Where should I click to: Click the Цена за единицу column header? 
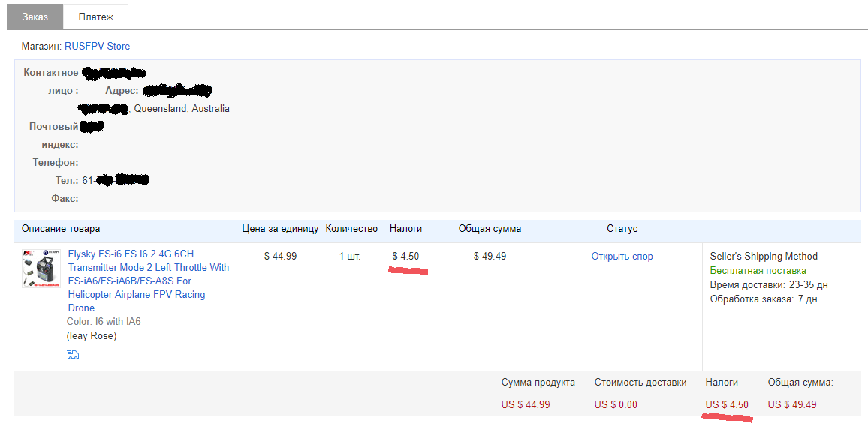(280, 229)
